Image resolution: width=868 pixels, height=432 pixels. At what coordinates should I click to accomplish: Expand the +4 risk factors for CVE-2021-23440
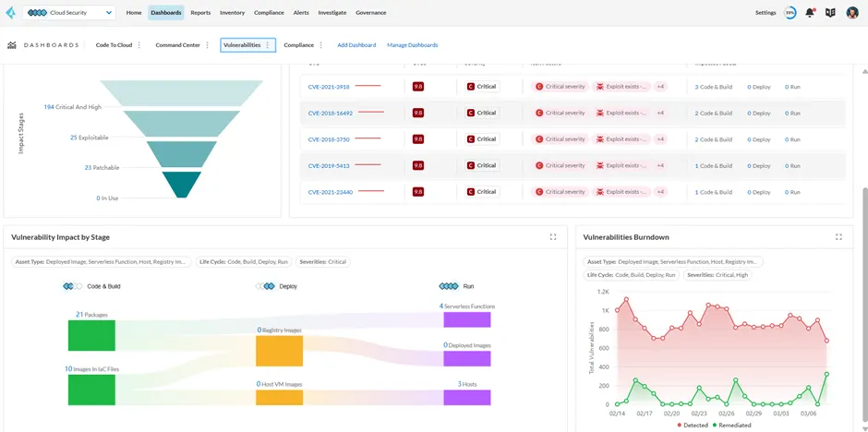[x=660, y=192]
